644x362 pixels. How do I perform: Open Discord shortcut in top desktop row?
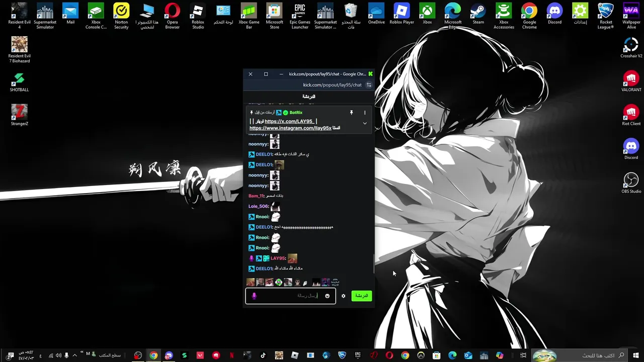[554, 14]
